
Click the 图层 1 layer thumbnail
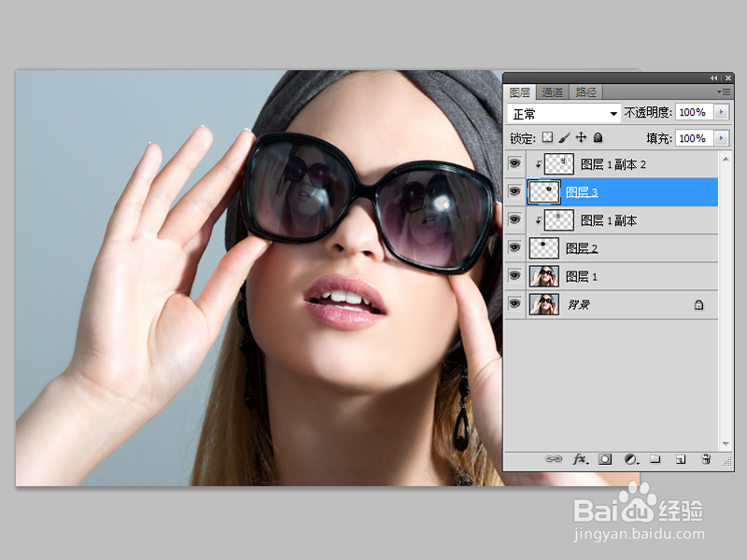544,276
